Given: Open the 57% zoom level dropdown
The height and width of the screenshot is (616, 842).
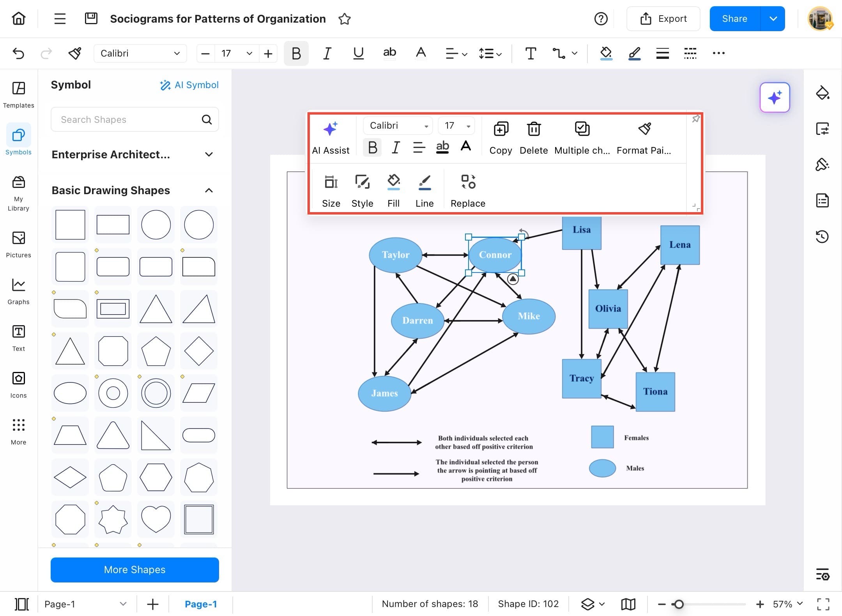Looking at the screenshot, I should (788, 604).
